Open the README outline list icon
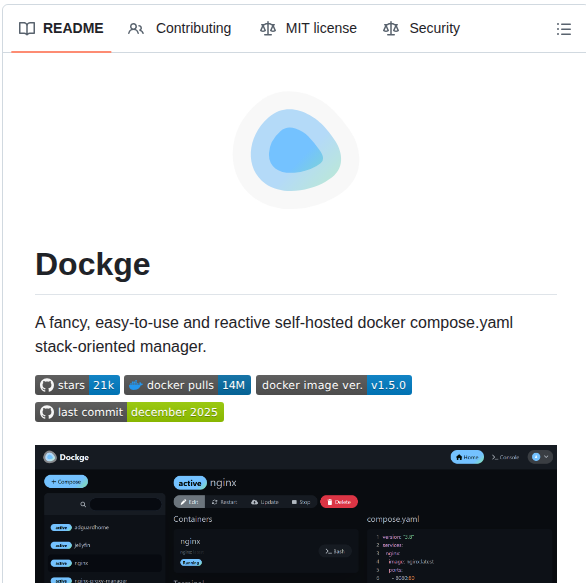586x583 pixels. tap(564, 29)
